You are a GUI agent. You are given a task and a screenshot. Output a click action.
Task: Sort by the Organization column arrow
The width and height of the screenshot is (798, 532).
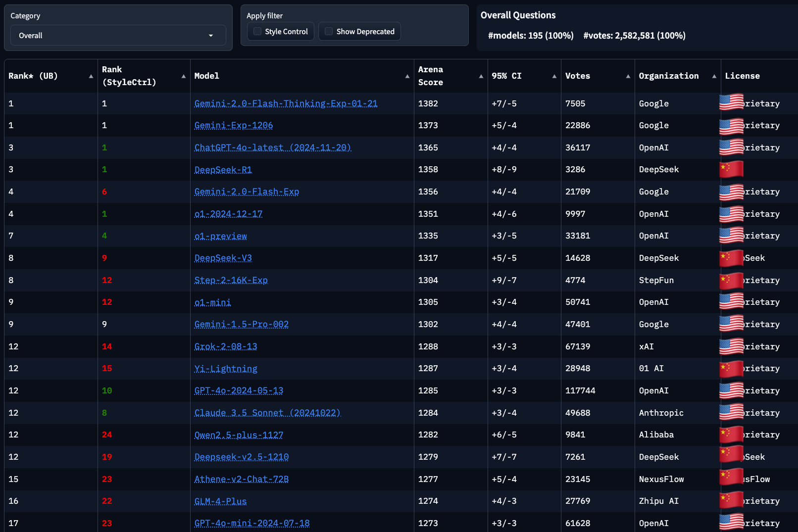[714, 76]
